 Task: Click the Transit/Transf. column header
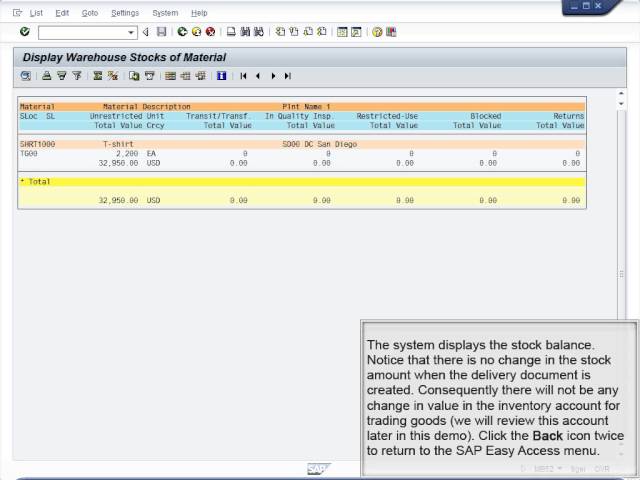(217, 116)
